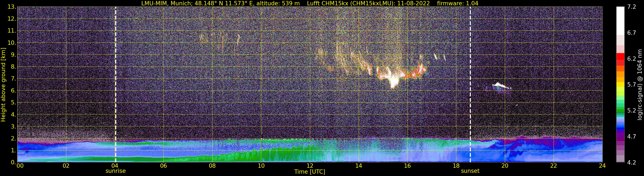Click the sunset label below the axis
Screen dimensions: 644x176
coord(470,171)
